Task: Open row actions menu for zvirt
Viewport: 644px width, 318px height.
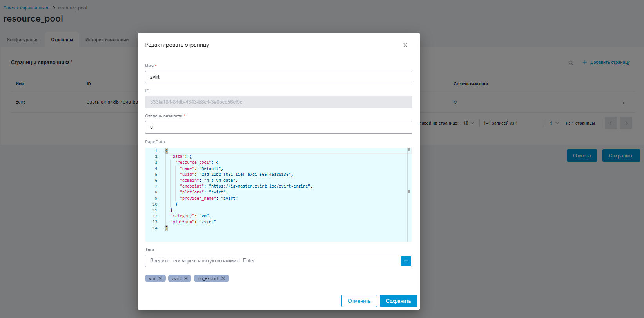Action: coord(624,102)
